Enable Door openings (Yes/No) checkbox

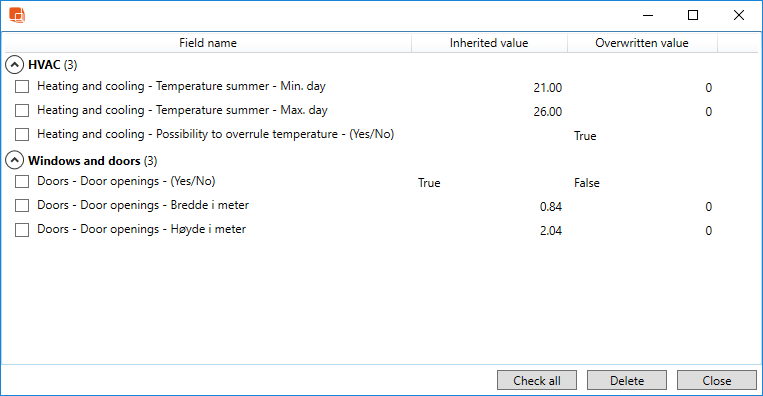pos(22,181)
